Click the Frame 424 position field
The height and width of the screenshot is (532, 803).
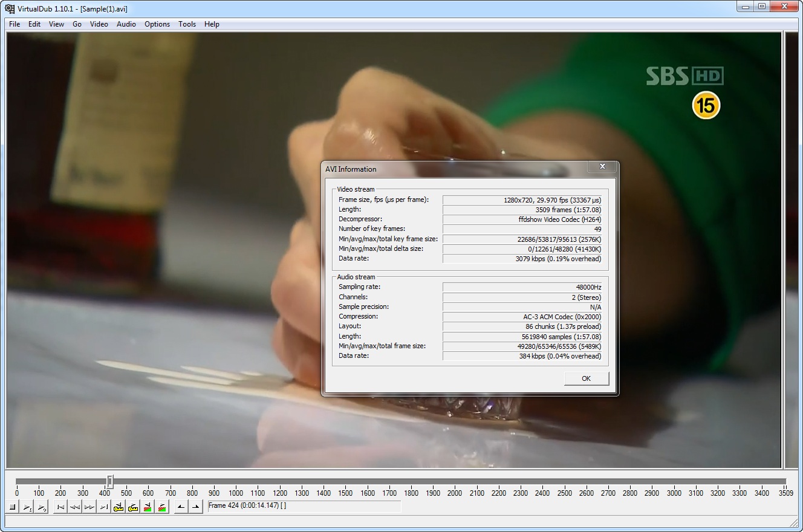[304, 506]
